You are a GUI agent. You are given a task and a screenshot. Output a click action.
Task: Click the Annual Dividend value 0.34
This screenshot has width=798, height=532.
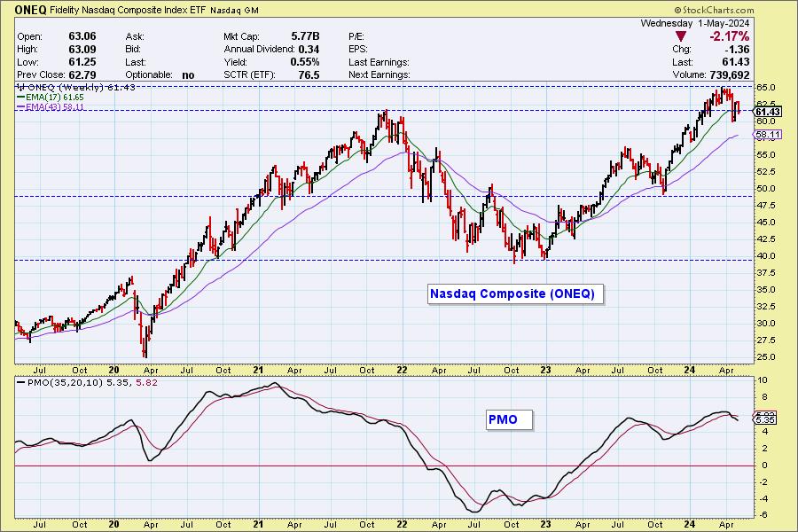point(309,50)
